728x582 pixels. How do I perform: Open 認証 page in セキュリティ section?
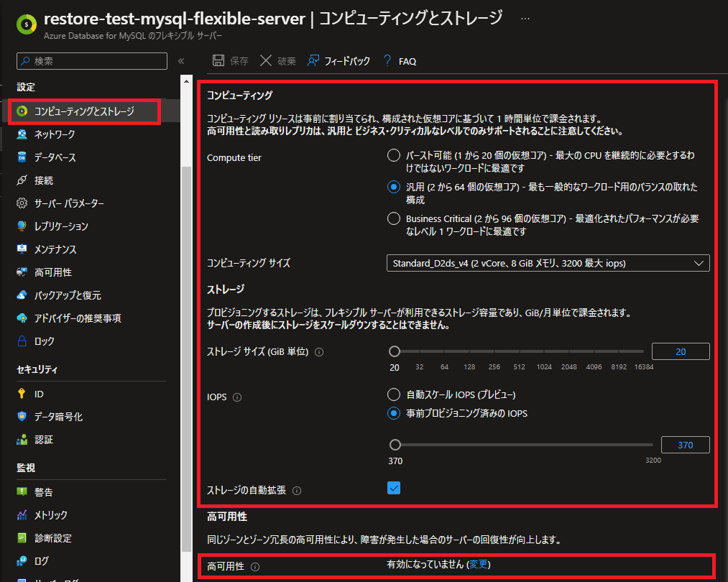pos(44,440)
